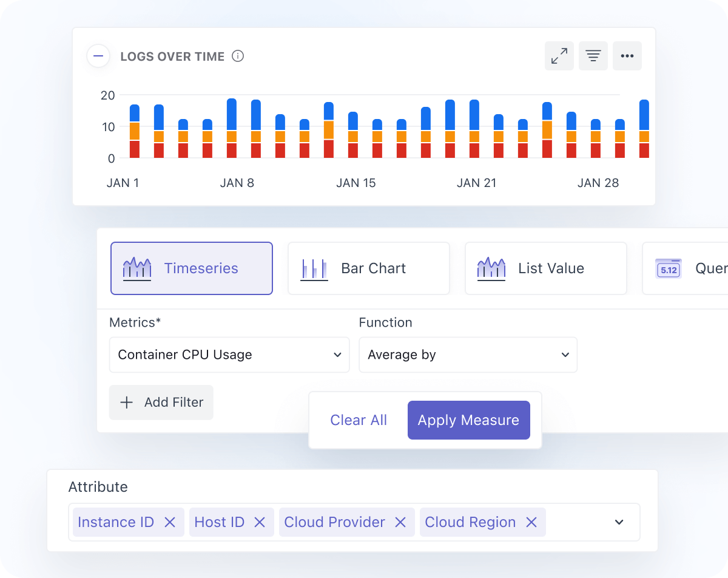
Task: Open the Average by function dropdown
Action: pyautogui.click(x=468, y=355)
